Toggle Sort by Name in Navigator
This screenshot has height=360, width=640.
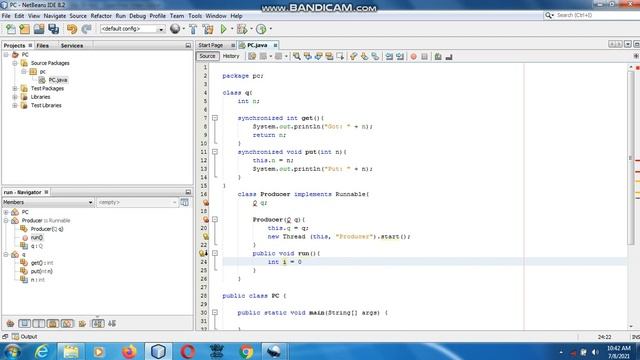tap(98, 324)
